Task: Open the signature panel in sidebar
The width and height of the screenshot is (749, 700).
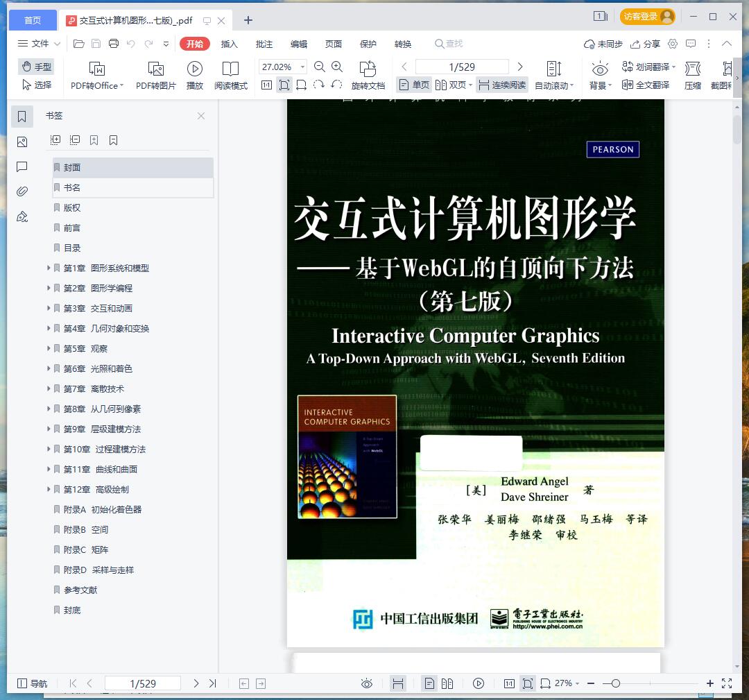Action: tap(22, 217)
